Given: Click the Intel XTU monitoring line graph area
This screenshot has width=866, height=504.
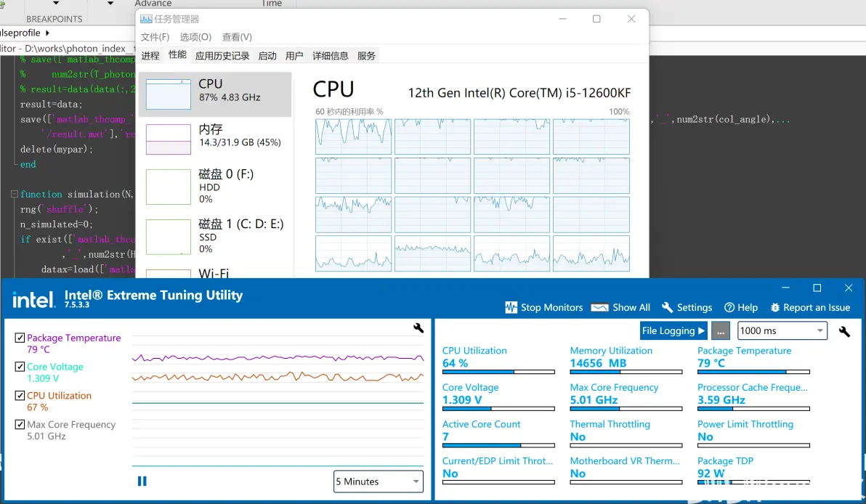Looking at the screenshot, I should (x=278, y=399).
